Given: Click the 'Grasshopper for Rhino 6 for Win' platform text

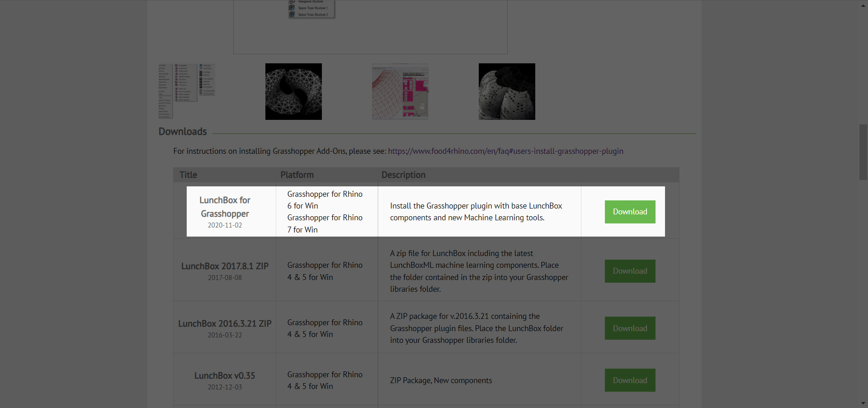Looking at the screenshot, I should pos(325,200).
